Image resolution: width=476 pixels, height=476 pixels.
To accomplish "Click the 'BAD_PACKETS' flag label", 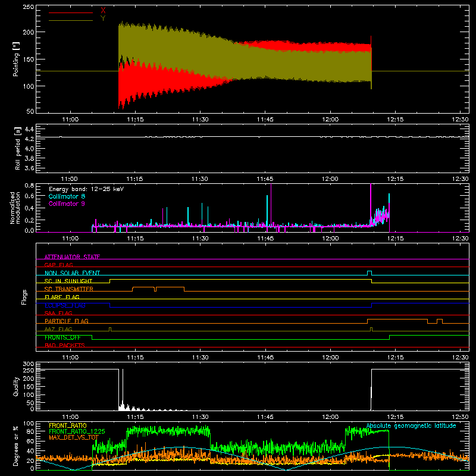I will (65, 345).
